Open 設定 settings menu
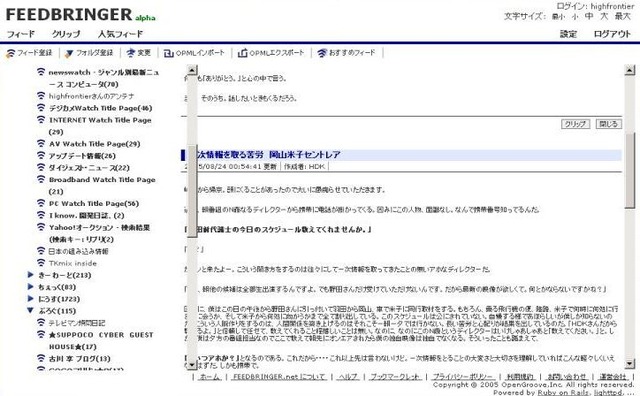640x396 pixels. pyautogui.click(x=568, y=34)
